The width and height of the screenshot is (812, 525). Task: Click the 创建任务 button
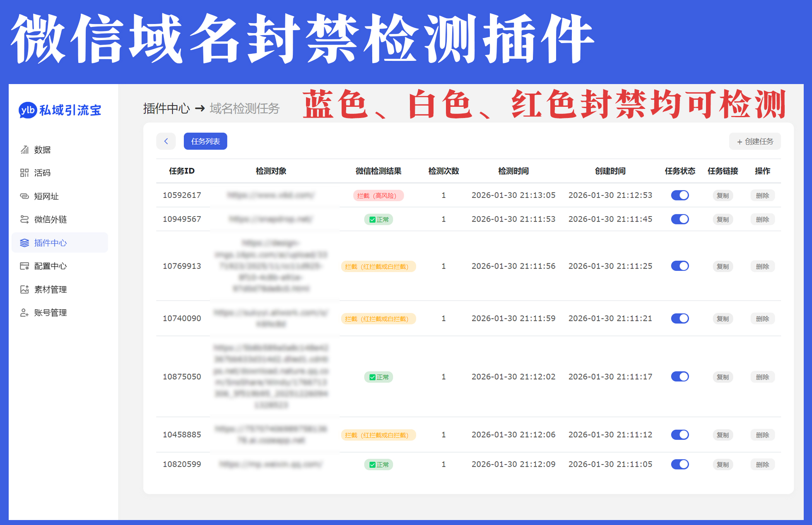point(754,141)
